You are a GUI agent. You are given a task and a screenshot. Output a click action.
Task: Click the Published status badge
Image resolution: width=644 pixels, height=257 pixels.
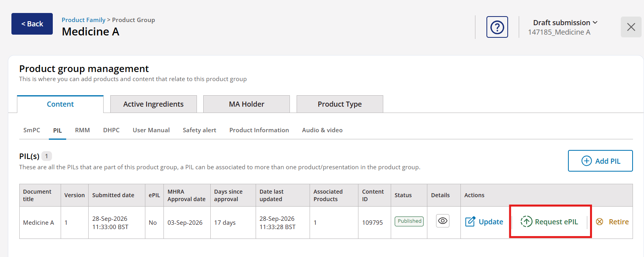tap(409, 221)
